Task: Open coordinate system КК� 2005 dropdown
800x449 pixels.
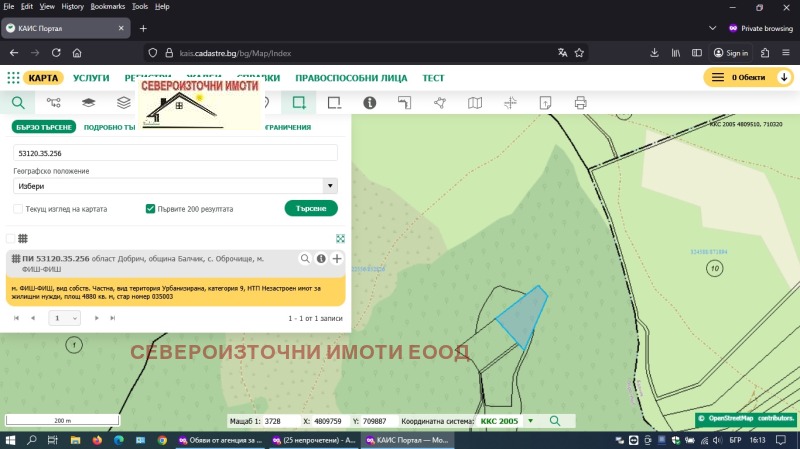Action: click(x=530, y=421)
